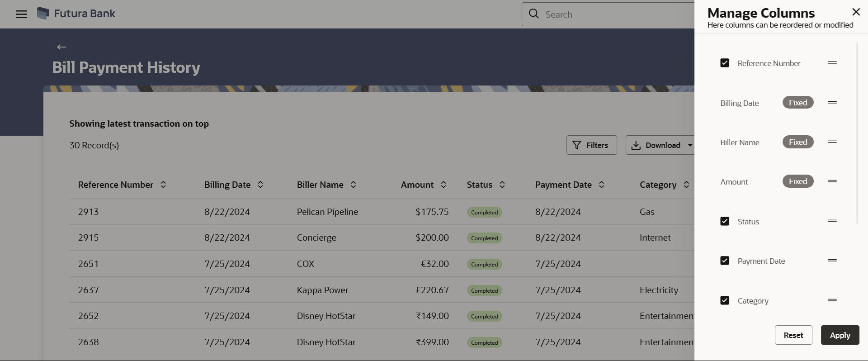Click the Apply button
This screenshot has width=868, height=361.
(x=840, y=335)
